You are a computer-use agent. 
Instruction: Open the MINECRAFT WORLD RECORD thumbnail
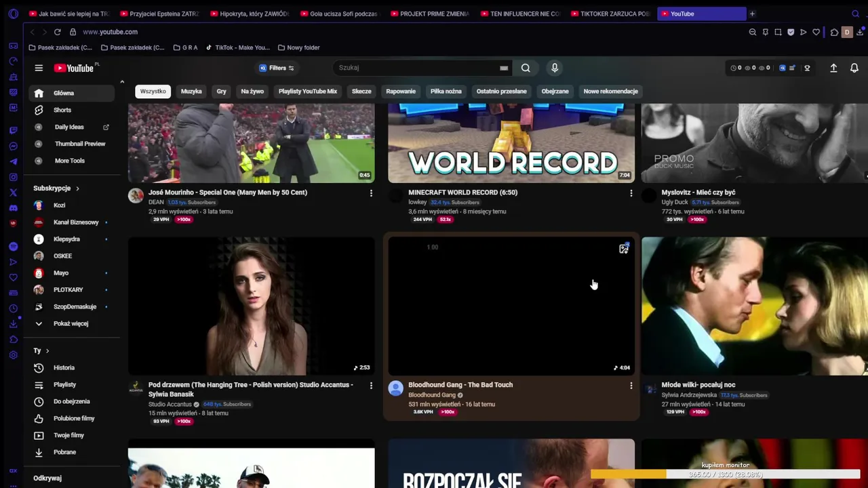coord(511,143)
